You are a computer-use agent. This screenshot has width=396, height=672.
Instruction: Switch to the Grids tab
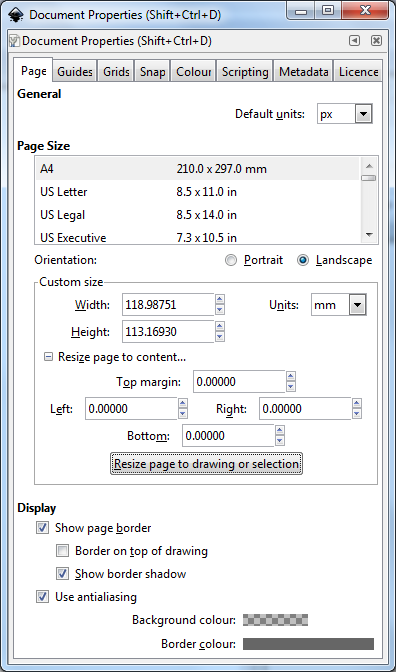[x=116, y=72]
